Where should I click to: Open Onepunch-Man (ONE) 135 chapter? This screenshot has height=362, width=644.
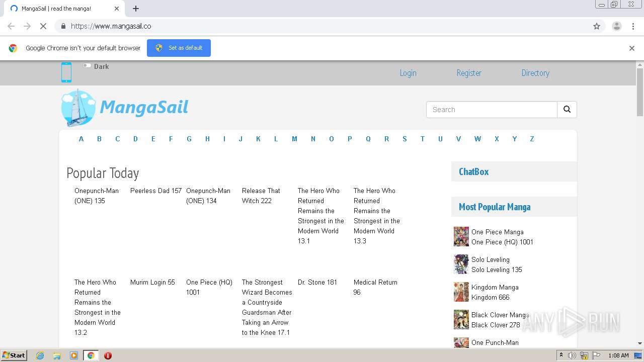click(x=97, y=196)
